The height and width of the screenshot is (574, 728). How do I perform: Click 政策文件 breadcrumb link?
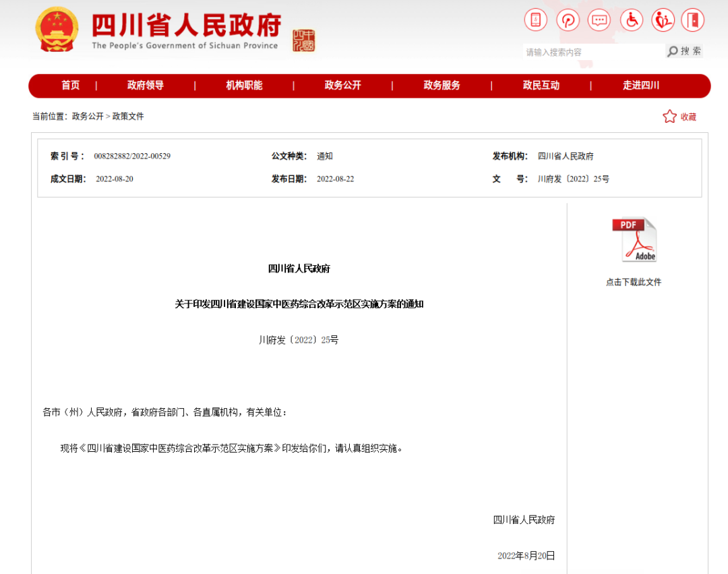128,117
